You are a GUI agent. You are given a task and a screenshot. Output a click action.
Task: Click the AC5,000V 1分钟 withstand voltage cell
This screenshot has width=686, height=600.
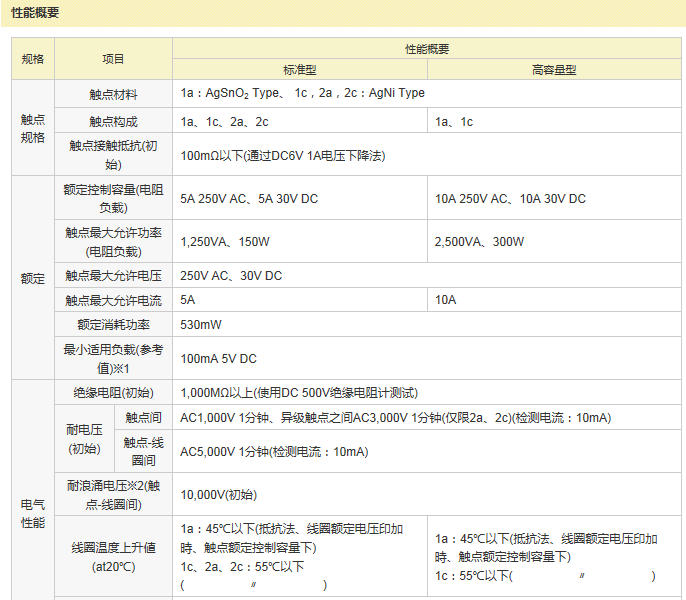(273, 452)
